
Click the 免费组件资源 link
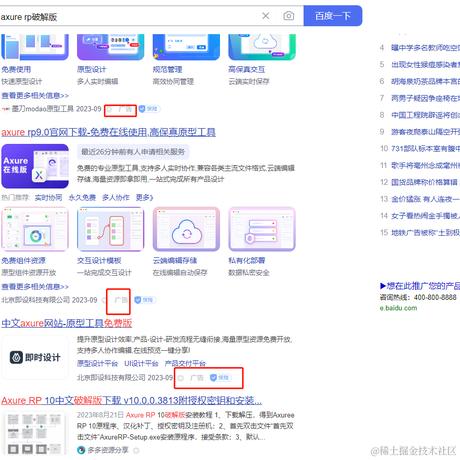click(x=23, y=260)
